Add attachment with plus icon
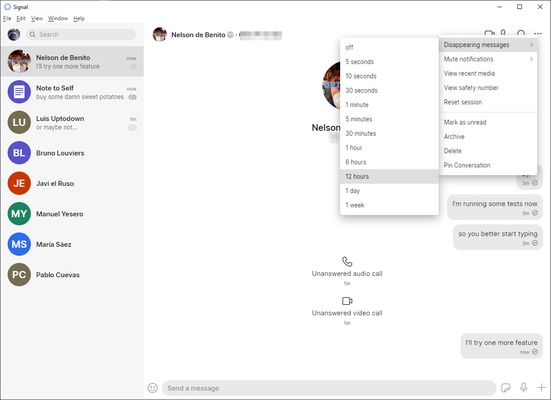Viewport: 551px width, 400px height. point(541,388)
